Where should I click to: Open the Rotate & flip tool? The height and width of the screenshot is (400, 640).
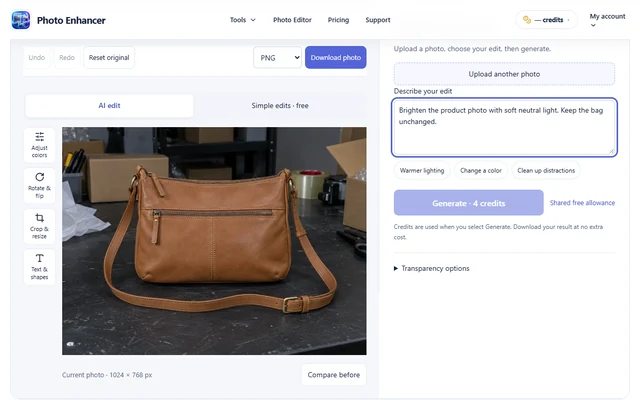click(x=39, y=186)
